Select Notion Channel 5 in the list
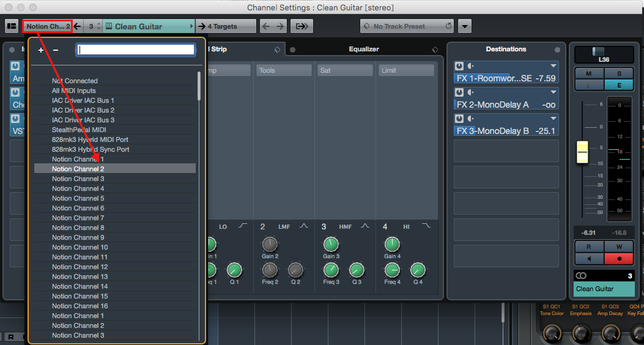644x345 pixels. point(115,198)
